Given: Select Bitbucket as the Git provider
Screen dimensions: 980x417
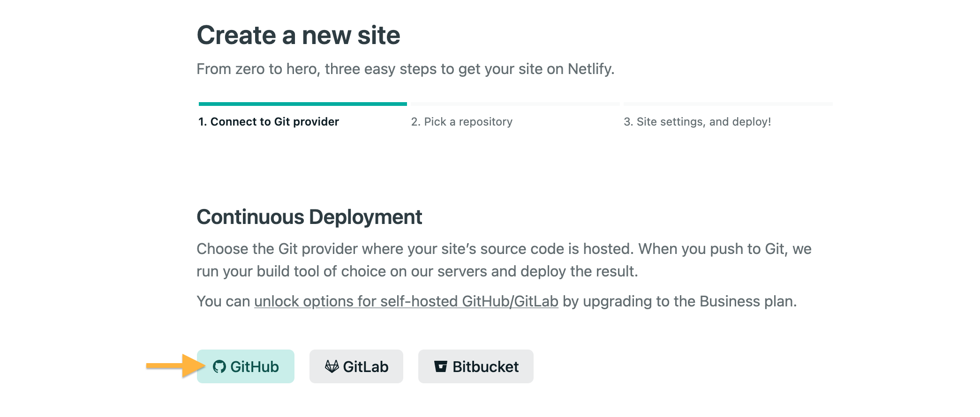Looking at the screenshot, I should click(485, 366).
